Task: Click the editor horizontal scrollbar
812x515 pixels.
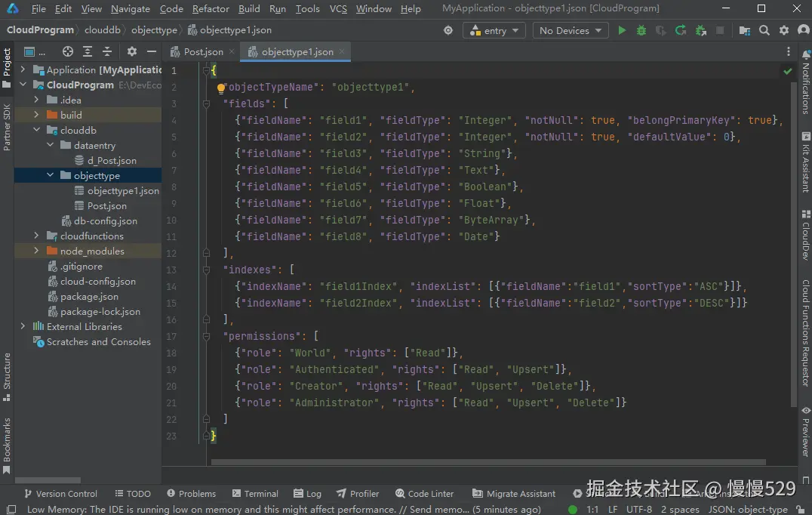Action: [x=488, y=462]
